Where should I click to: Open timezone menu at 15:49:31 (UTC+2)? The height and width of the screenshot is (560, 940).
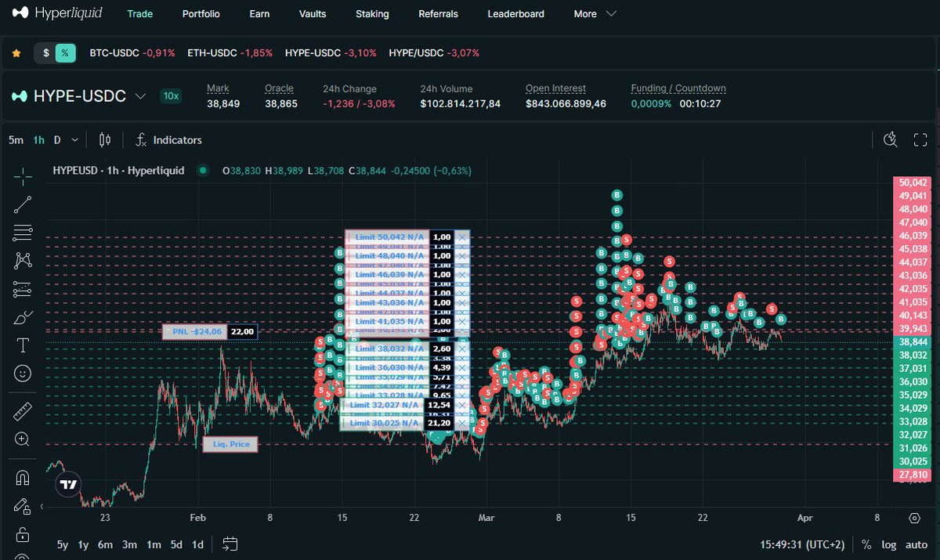pyautogui.click(x=804, y=544)
